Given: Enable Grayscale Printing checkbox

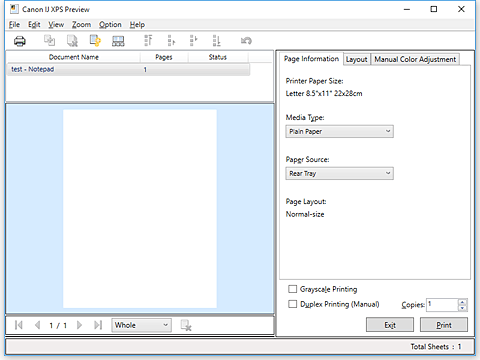Looking at the screenshot, I should 292,289.
